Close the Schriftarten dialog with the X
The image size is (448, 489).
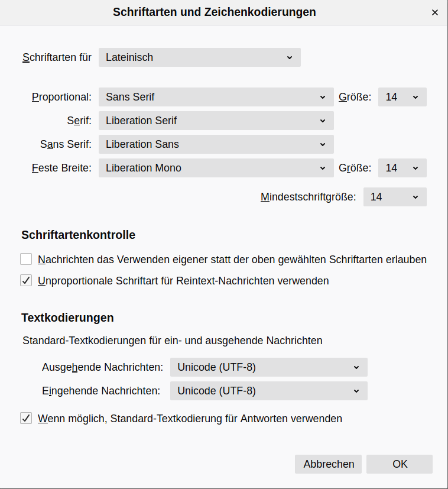coord(435,12)
